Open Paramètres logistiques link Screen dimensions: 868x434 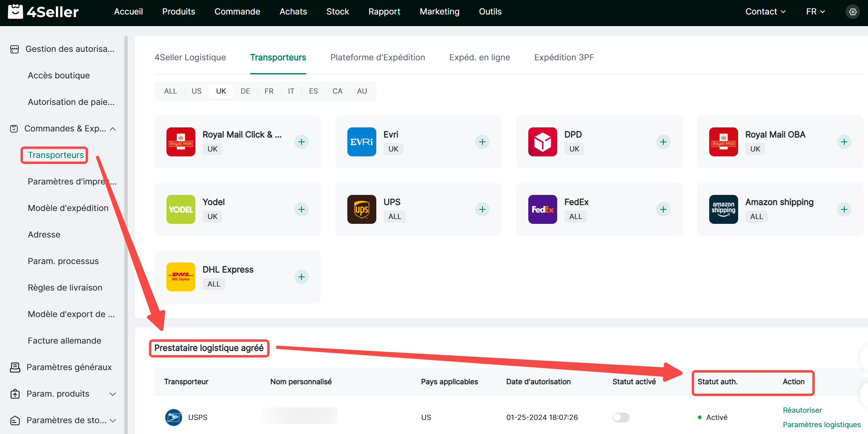point(821,424)
